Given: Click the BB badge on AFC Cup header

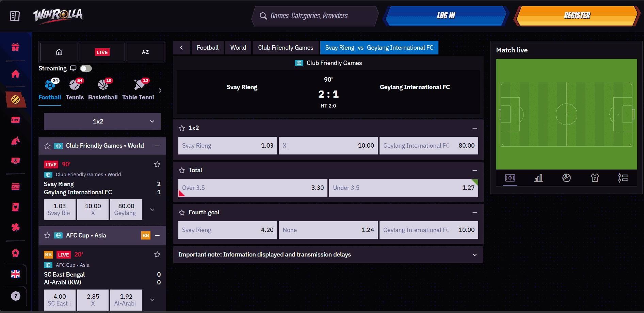Looking at the screenshot, I should click(146, 235).
